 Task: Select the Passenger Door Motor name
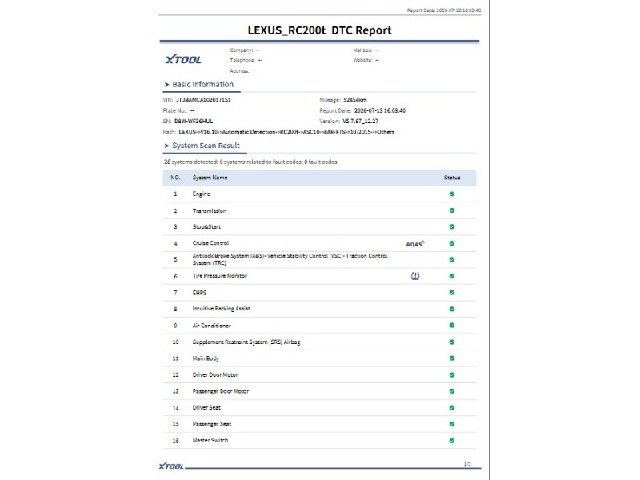coord(221,391)
